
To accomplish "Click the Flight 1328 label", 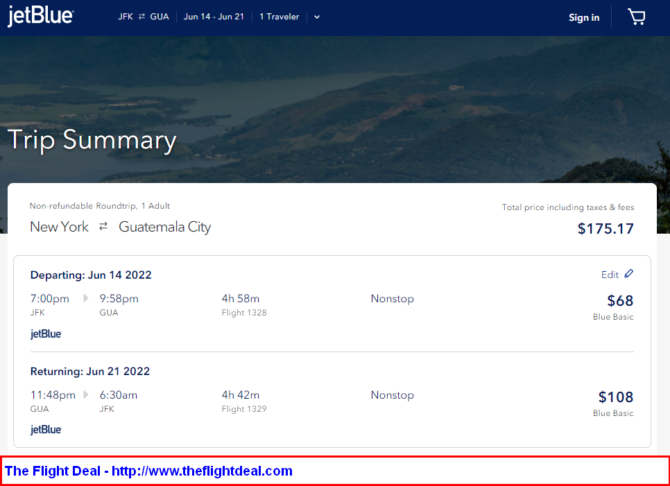I will 244,313.
